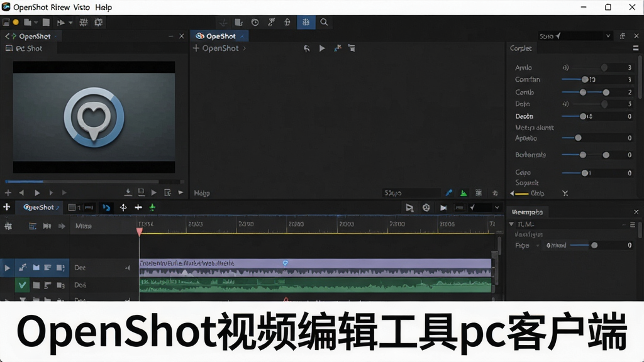Step back one frame in preview controls
Image resolution: width=644 pixels, height=362 pixels.
(x=21, y=192)
